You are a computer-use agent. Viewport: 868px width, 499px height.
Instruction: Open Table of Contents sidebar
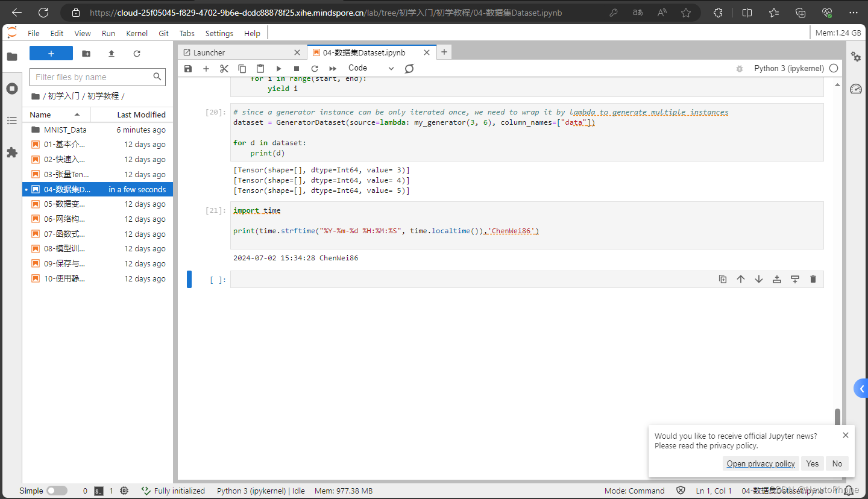point(11,121)
